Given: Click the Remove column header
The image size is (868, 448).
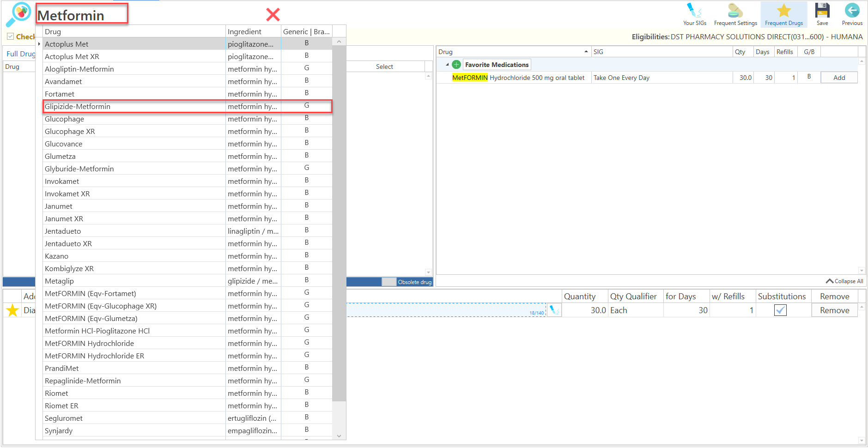Looking at the screenshot, I should (834, 297).
